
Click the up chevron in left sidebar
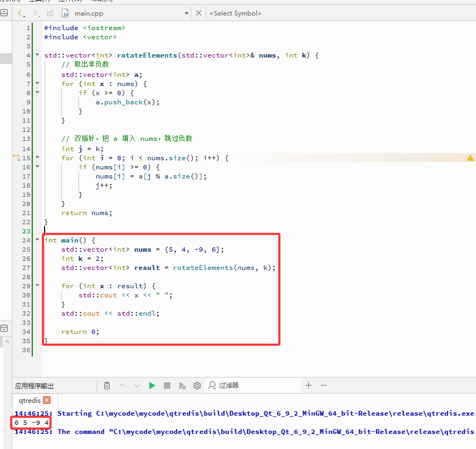click(x=7, y=342)
